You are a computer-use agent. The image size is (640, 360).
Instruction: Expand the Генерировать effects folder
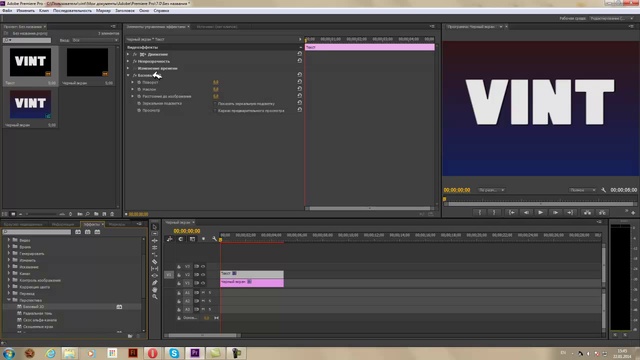9,253
